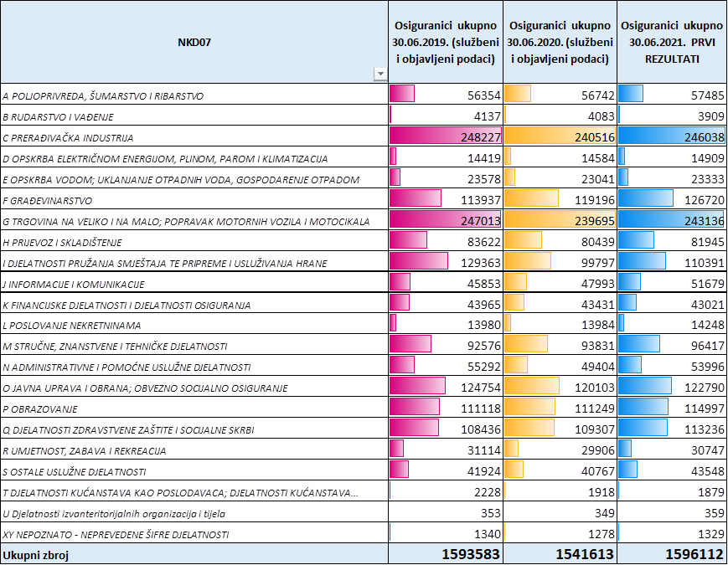Click the 2021 value 243136
Viewport: 728px width, 565px height.
coord(705,221)
